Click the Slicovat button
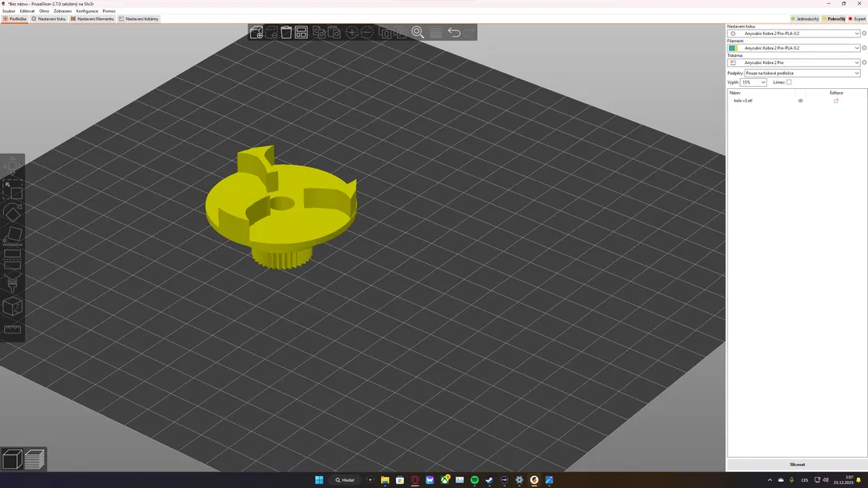Image resolution: width=868 pixels, height=488 pixels. point(797,465)
